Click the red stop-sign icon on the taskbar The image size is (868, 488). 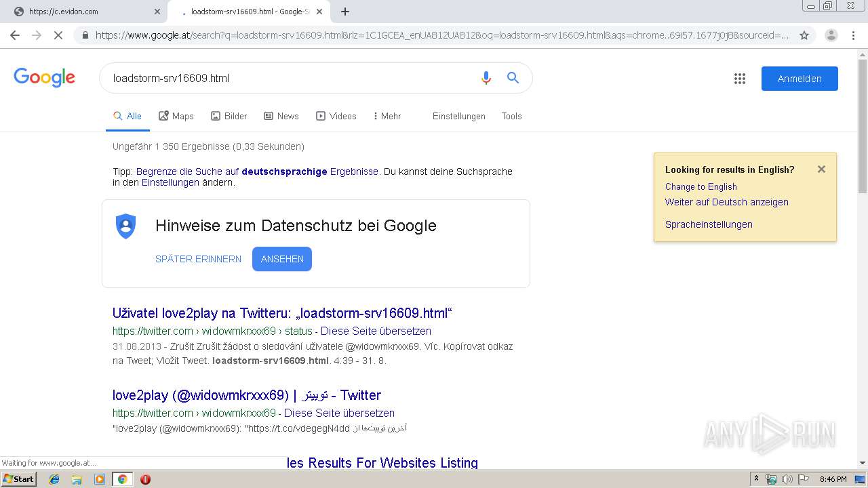(145, 479)
